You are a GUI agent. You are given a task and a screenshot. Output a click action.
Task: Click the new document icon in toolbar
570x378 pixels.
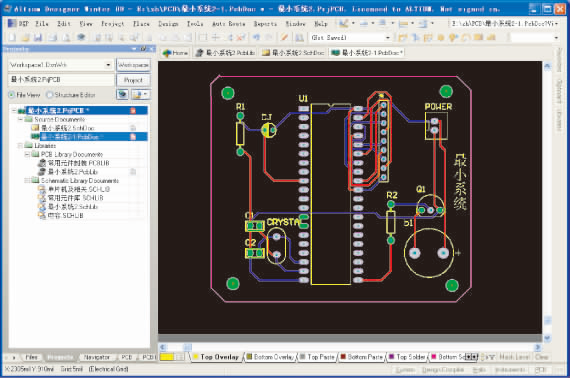coord(12,37)
